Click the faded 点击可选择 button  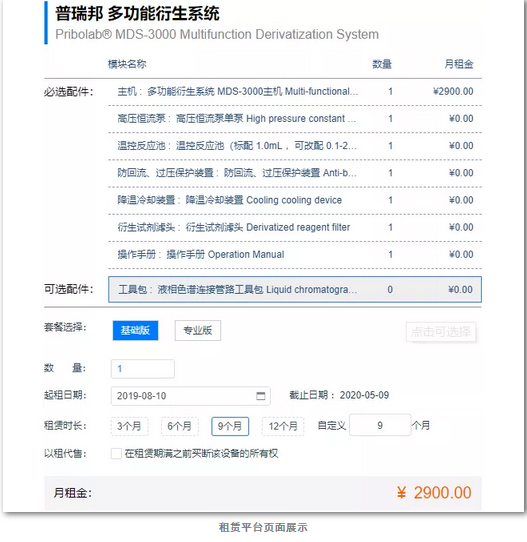pyautogui.click(x=441, y=332)
